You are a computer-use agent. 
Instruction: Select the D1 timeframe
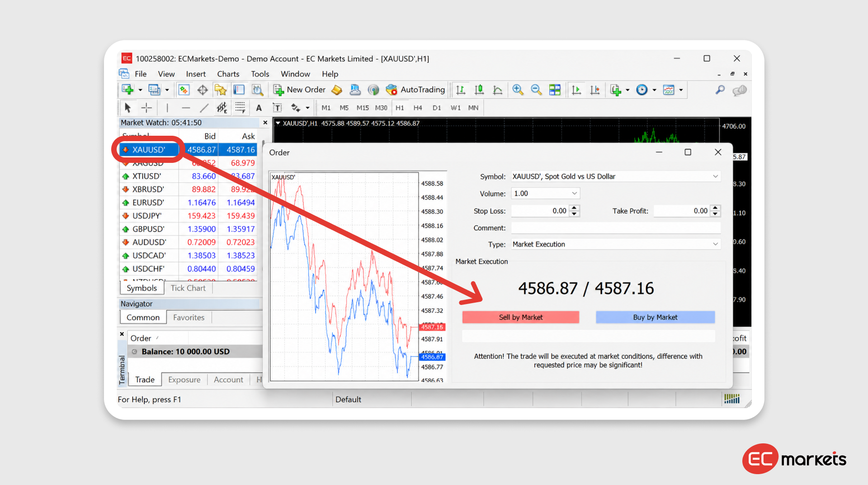tap(436, 108)
